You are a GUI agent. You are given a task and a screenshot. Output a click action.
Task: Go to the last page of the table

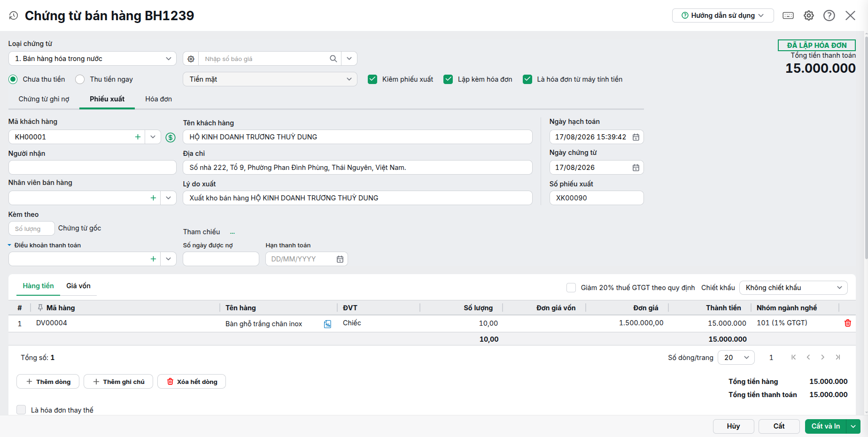click(838, 357)
